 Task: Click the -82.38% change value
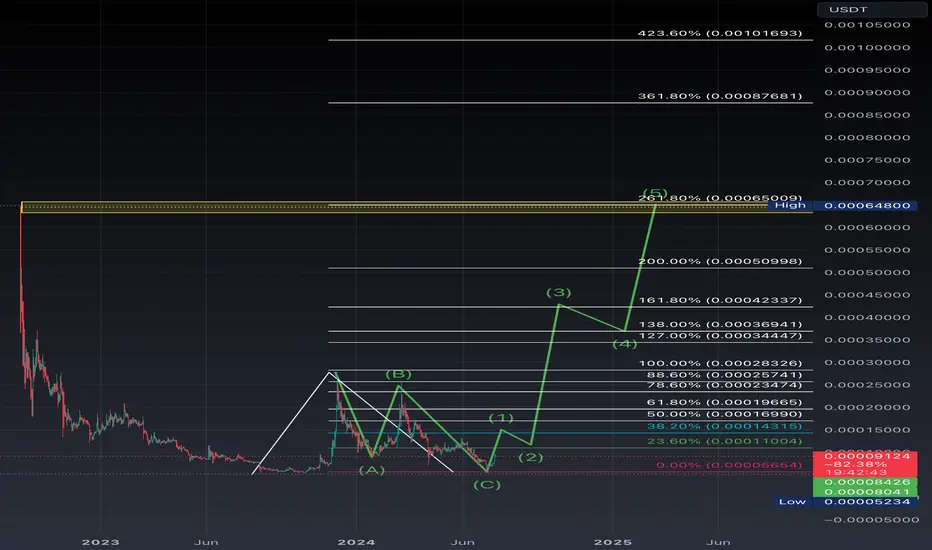click(856, 464)
